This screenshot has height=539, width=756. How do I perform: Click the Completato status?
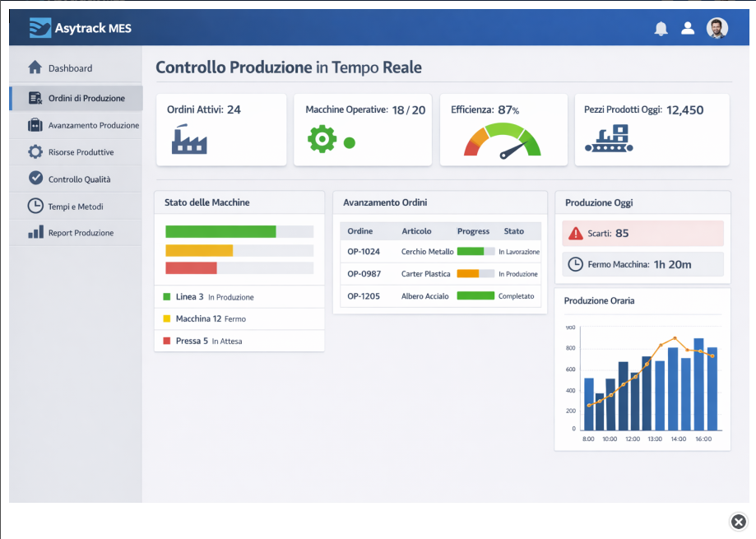point(516,296)
